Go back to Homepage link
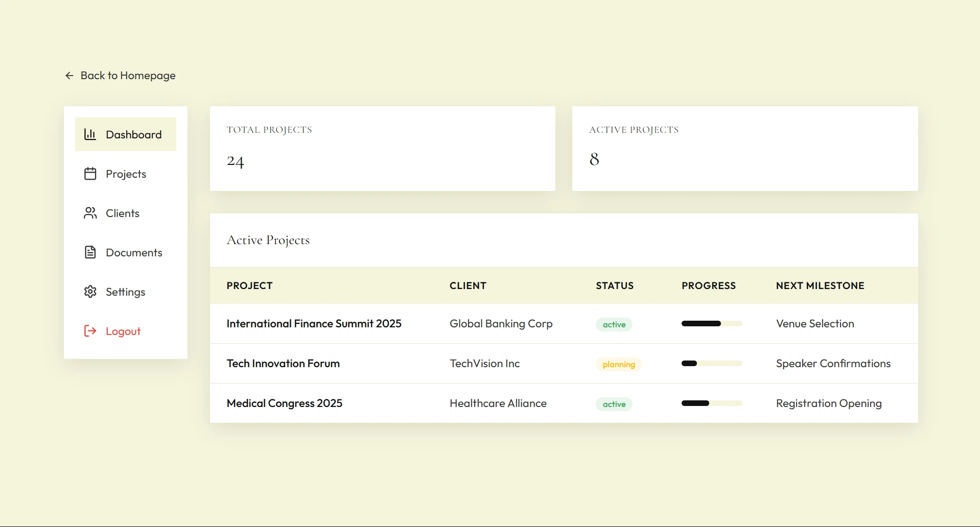The height and width of the screenshot is (527, 980). tap(128, 76)
